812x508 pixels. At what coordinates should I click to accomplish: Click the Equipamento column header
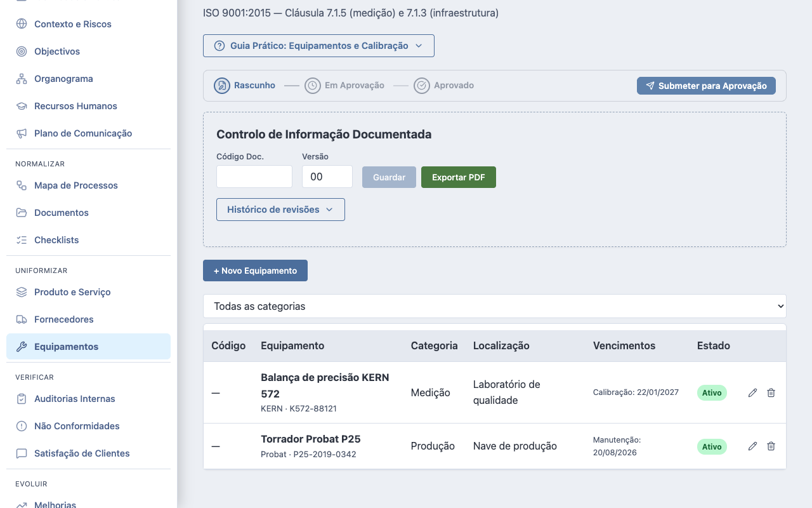pos(292,346)
